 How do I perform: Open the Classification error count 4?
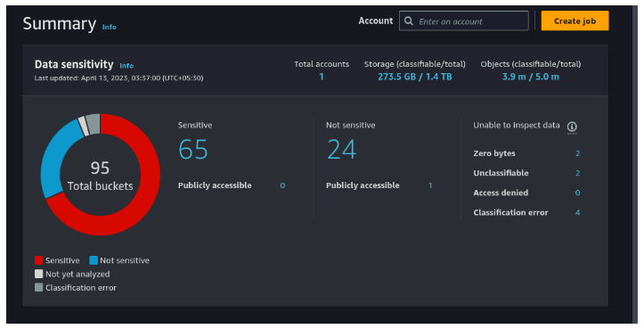click(577, 212)
